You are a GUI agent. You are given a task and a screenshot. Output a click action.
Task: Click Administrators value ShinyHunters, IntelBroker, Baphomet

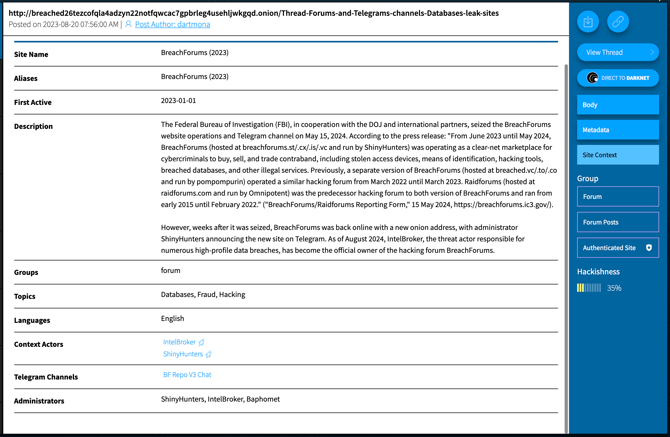click(220, 399)
